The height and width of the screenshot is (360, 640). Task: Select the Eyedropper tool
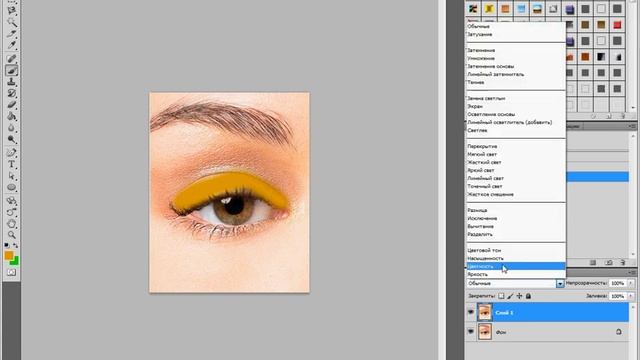pyautogui.click(x=11, y=45)
